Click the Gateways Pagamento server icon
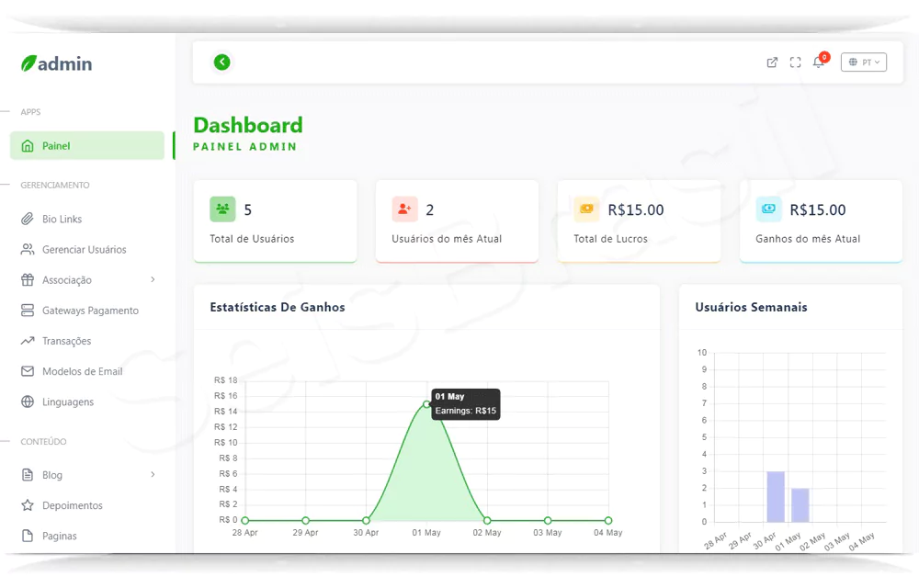Screen dimensions: 919x588 click(x=28, y=311)
